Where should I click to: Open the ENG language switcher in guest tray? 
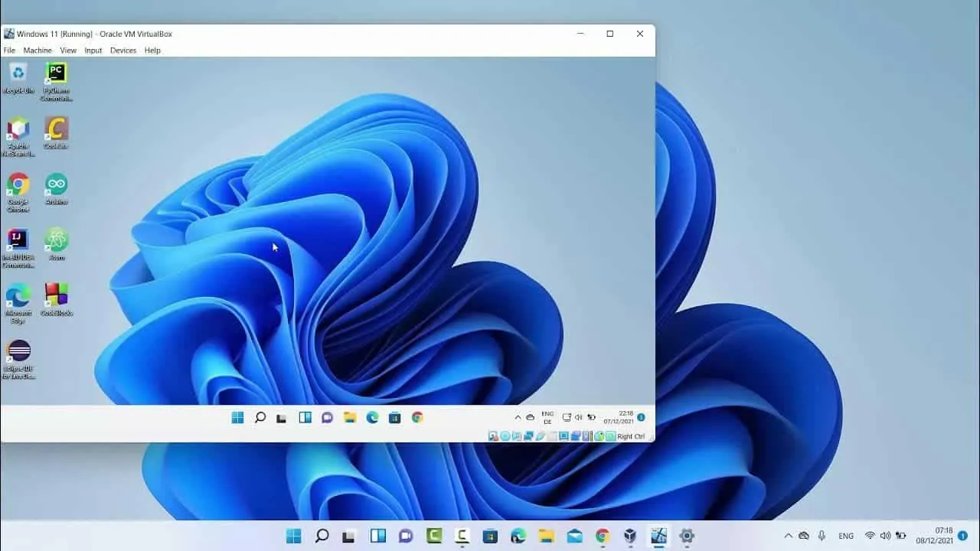pyautogui.click(x=547, y=417)
